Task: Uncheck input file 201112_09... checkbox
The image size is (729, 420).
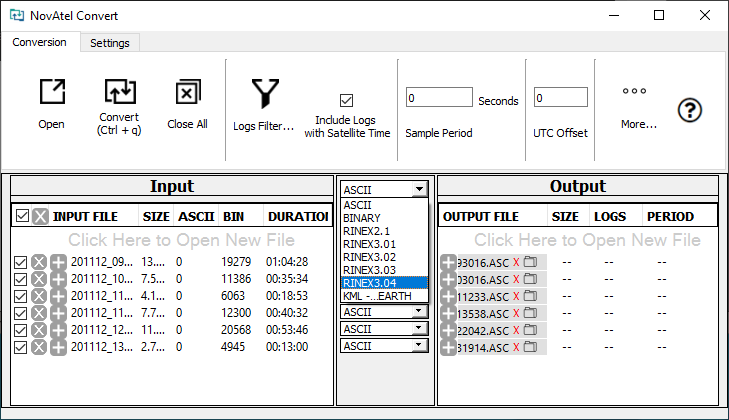Action: point(20,262)
